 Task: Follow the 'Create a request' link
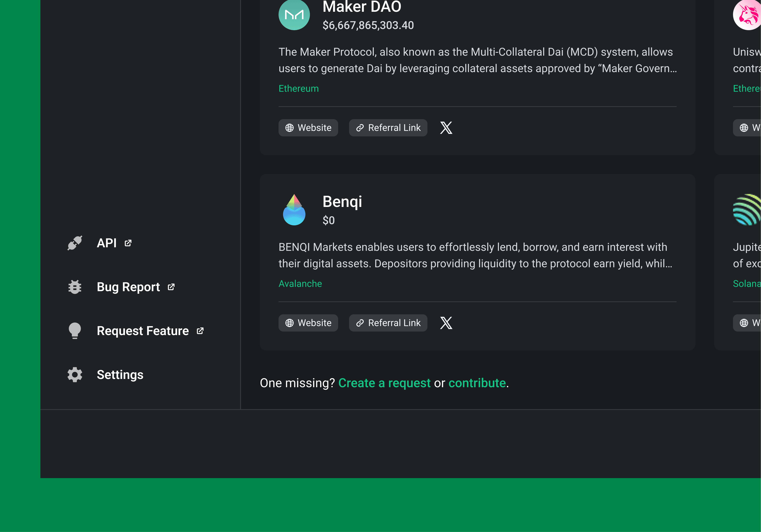coord(385,383)
